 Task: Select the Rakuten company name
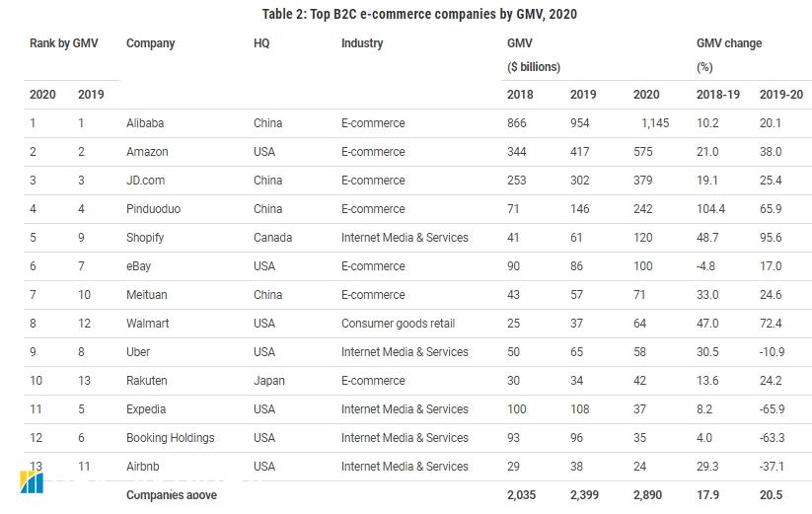tap(147, 381)
